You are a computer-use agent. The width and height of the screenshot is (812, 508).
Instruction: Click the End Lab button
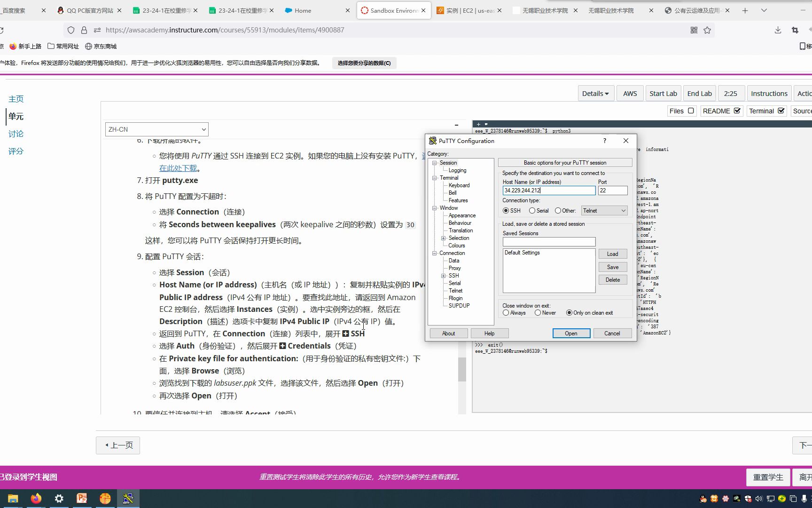pyautogui.click(x=699, y=93)
